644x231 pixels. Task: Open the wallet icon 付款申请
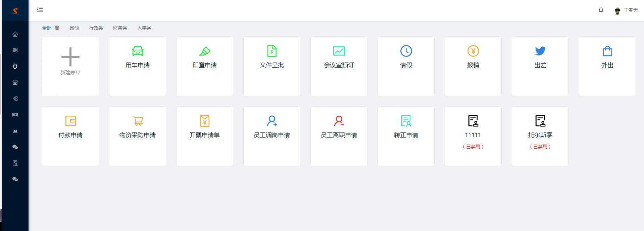[70, 121]
